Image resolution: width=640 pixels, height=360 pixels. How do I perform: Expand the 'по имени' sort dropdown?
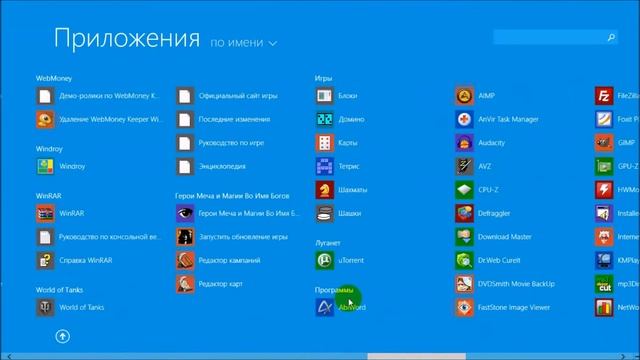[x=244, y=42]
